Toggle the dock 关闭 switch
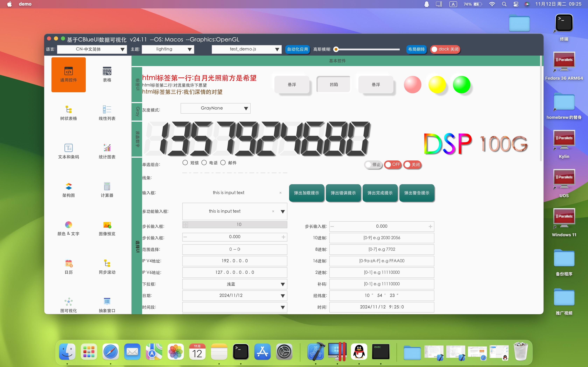The image size is (588, 367). pyautogui.click(x=445, y=49)
